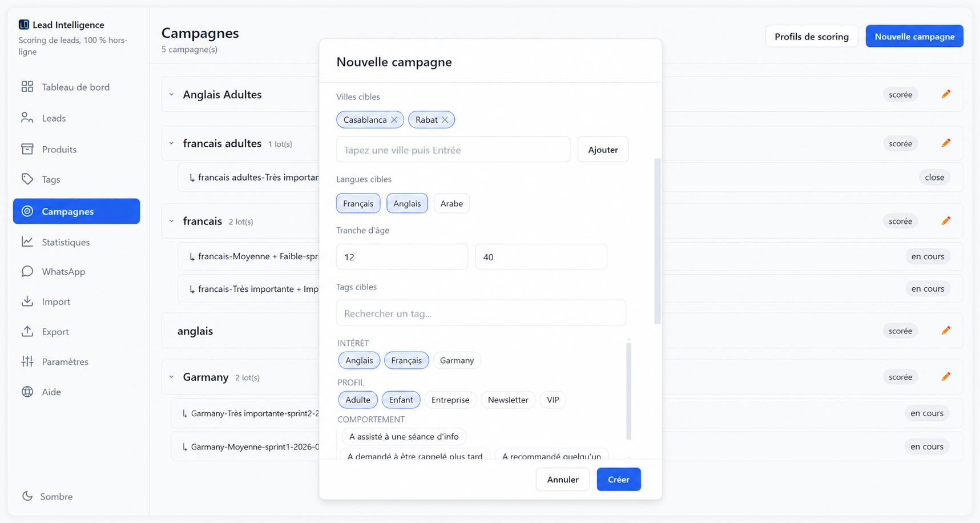Click Ajouter to add the city
Screen dimensions: 980x523
click(x=603, y=150)
